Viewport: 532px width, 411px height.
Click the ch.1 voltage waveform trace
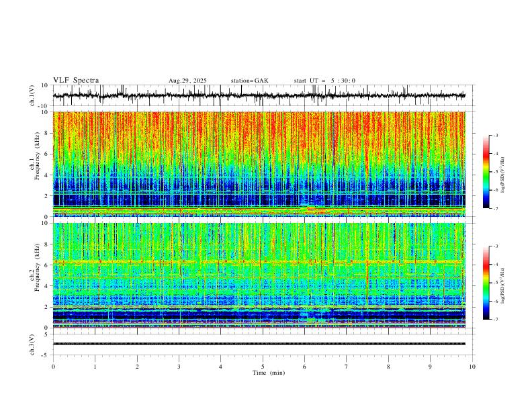point(259,95)
